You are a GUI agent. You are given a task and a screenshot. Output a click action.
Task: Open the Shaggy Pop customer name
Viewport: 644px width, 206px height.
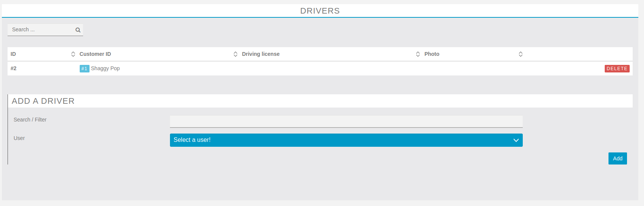coord(105,68)
